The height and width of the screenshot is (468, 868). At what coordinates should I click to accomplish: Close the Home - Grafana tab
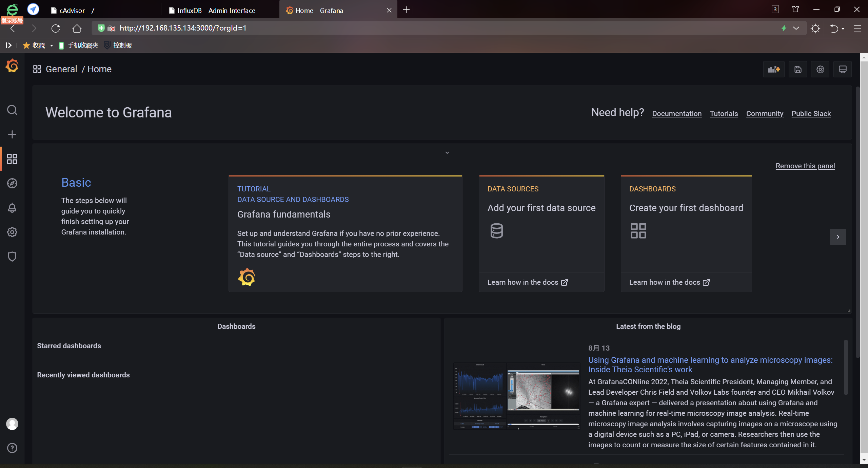point(389,10)
